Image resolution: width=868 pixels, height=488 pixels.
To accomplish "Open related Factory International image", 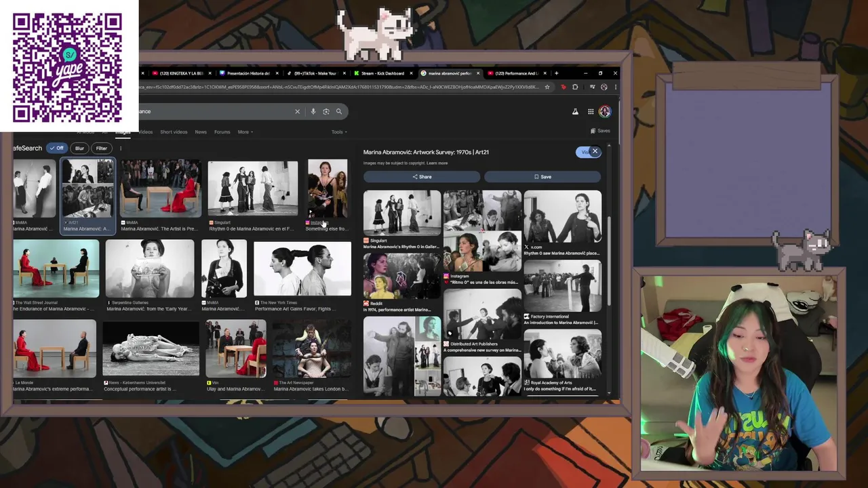I will click(x=562, y=286).
